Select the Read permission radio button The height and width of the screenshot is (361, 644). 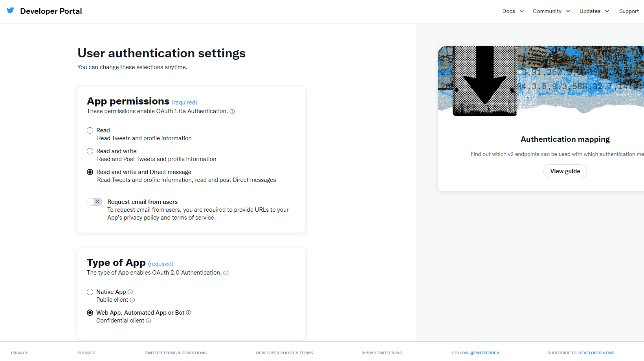(x=90, y=130)
